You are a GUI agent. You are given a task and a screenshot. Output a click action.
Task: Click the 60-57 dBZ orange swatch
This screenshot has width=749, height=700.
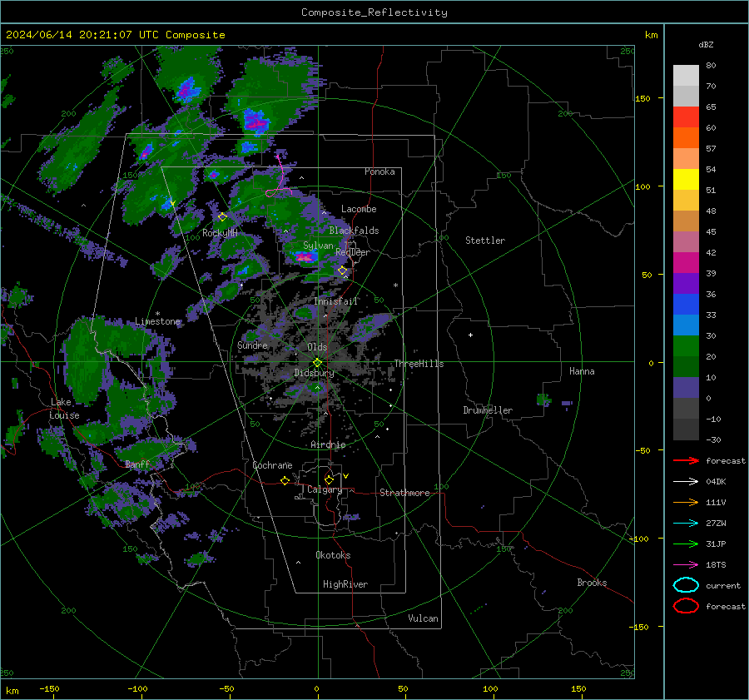[686, 138]
